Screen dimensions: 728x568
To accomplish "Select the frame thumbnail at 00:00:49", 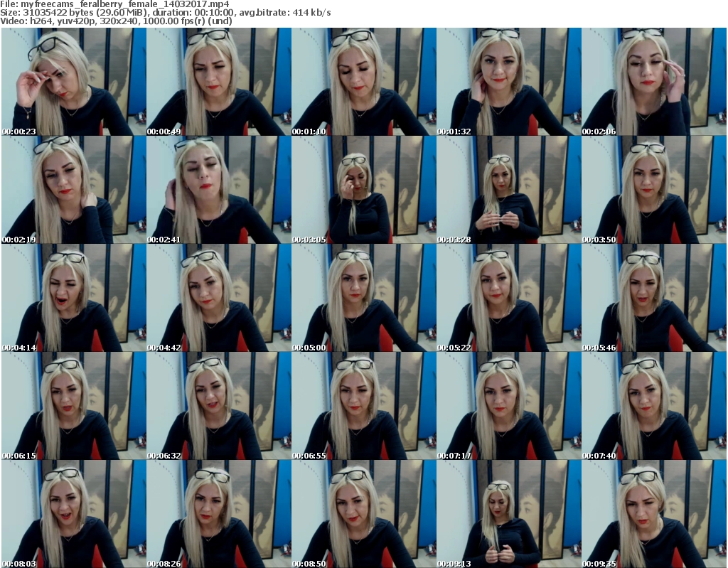I will pyautogui.click(x=219, y=82).
